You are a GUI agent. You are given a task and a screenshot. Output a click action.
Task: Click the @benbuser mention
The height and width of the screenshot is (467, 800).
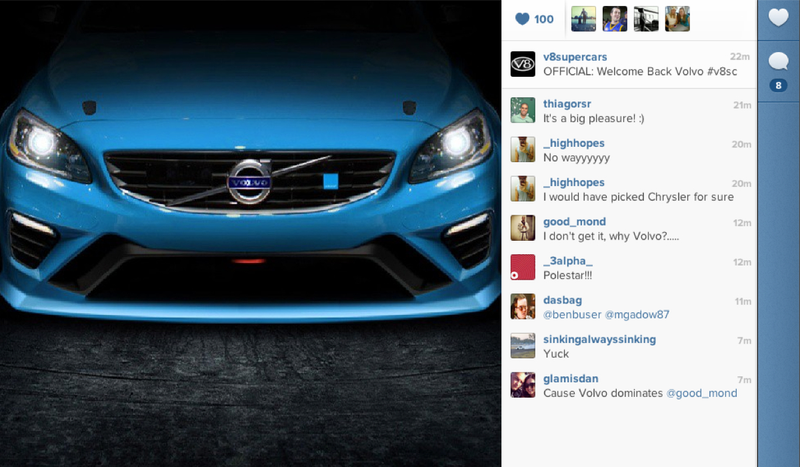[x=572, y=315]
